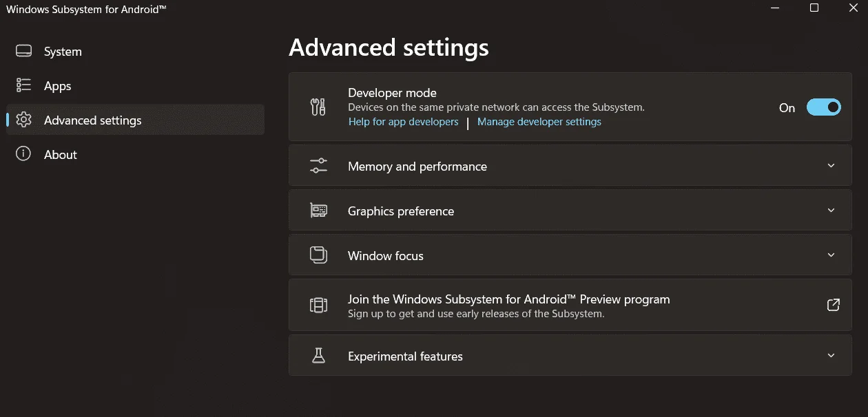Click the Window focus label
868x417 pixels.
pyautogui.click(x=386, y=256)
